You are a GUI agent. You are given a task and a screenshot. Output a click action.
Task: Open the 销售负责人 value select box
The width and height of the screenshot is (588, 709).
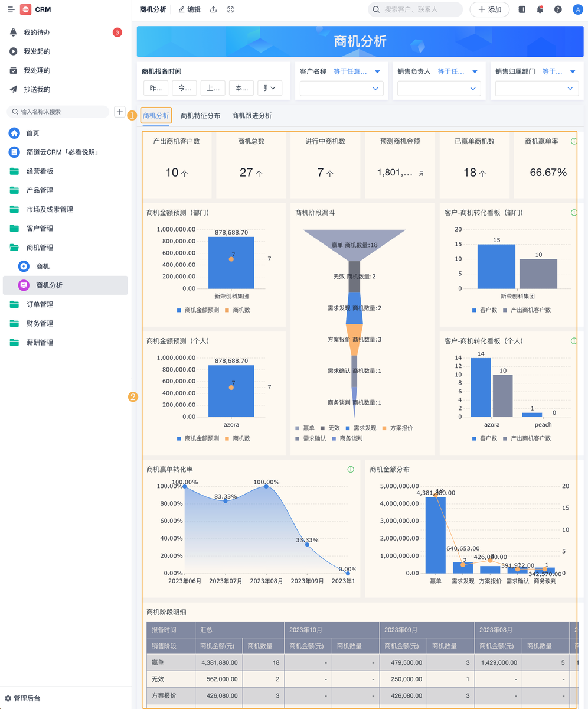[x=439, y=89]
